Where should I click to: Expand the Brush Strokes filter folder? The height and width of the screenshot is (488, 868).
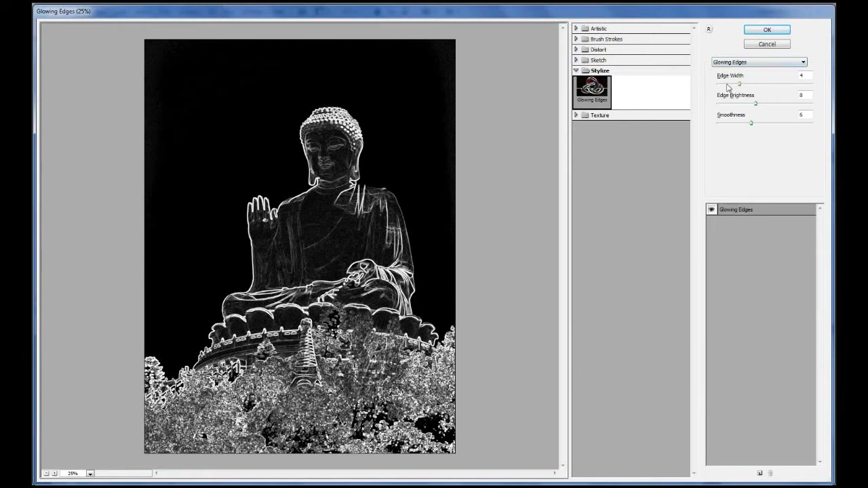pyautogui.click(x=576, y=39)
